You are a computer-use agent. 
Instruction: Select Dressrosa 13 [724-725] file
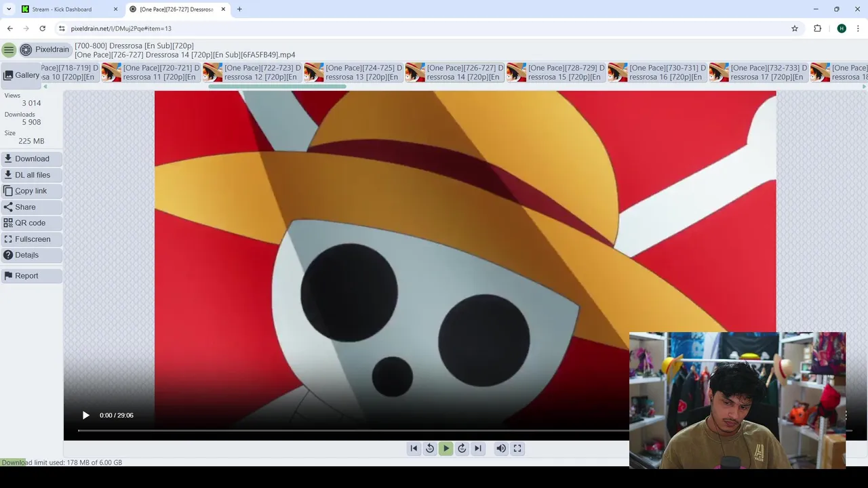(x=354, y=73)
